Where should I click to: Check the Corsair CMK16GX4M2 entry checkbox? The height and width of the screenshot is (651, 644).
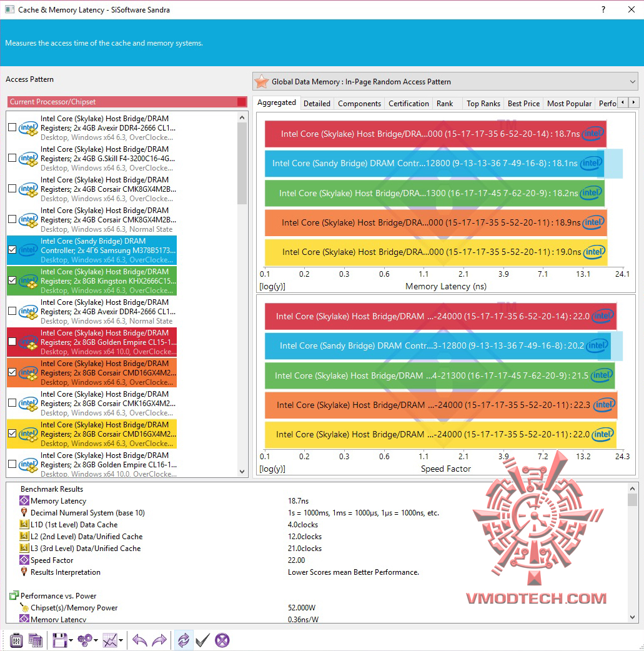tap(12, 403)
